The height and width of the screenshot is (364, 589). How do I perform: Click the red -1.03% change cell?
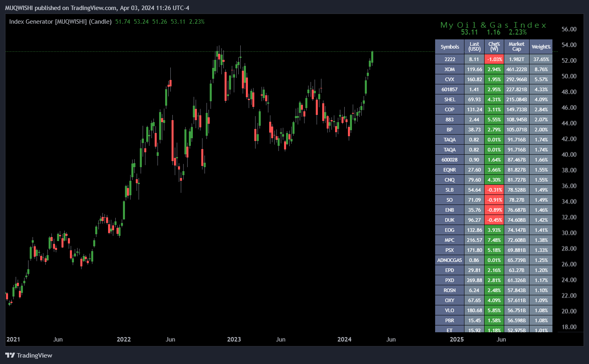coord(494,59)
